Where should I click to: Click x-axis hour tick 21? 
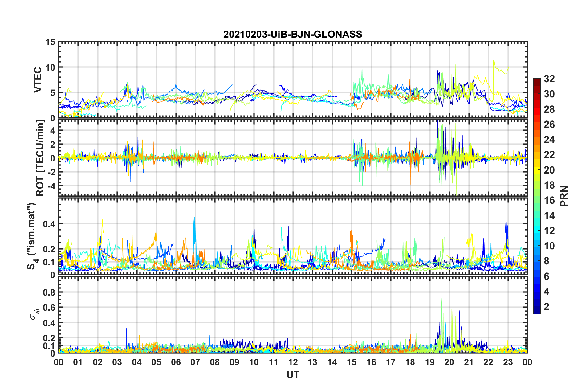(x=469, y=362)
